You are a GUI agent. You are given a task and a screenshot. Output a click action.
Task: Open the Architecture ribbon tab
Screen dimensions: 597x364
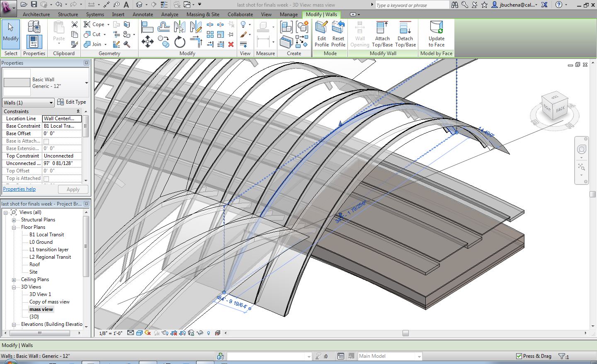[36, 14]
